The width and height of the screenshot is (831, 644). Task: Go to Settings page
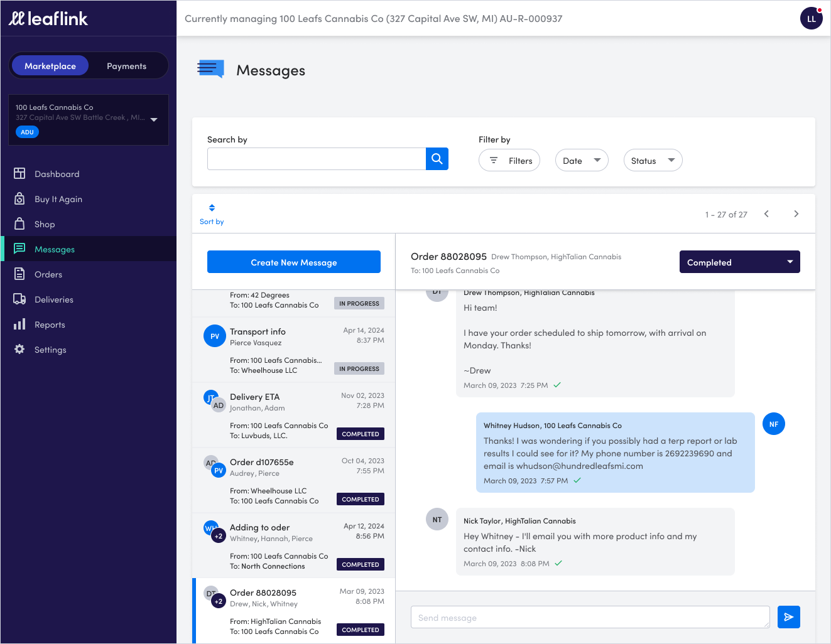[89, 349]
